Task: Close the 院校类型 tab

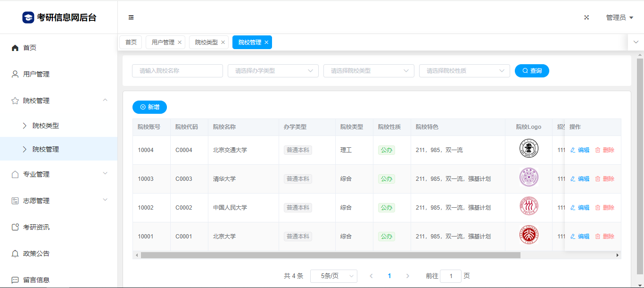Action: (223, 42)
